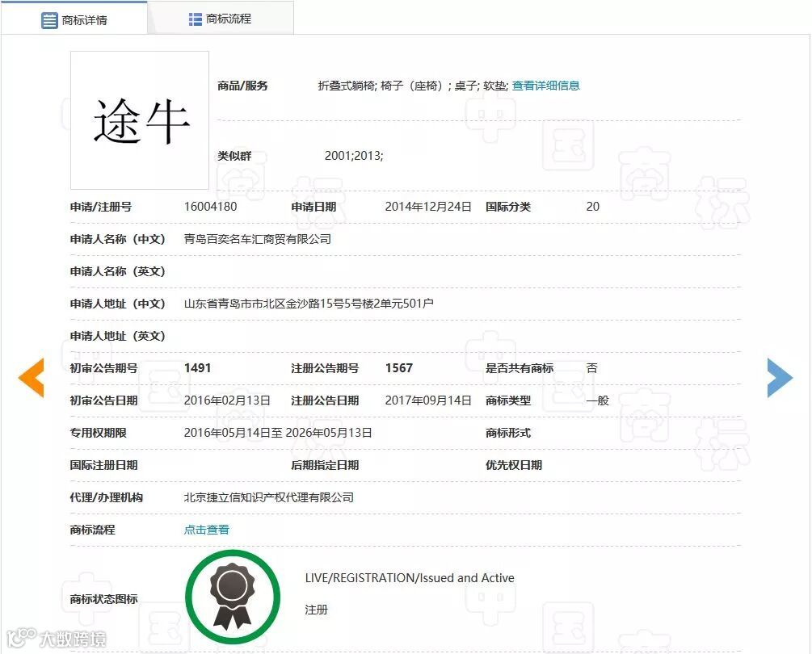Select agency 北京捷立信知识产权代理有限公司
Image resolution: width=812 pixels, height=654 pixels.
click(269, 497)
